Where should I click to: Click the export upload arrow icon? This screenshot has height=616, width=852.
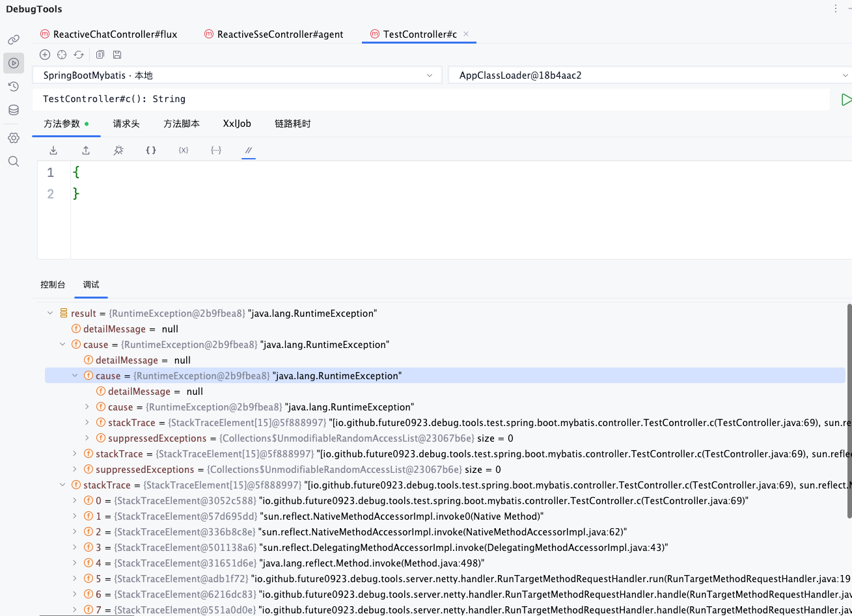pos(86,150)
